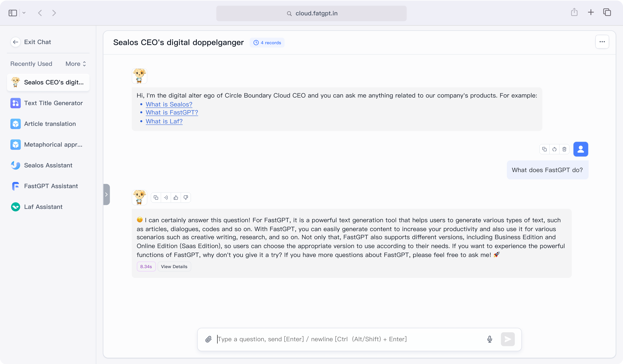Give thumbs down to answer
The height and width of the screenshot is (364, 623).
point(186,197)
